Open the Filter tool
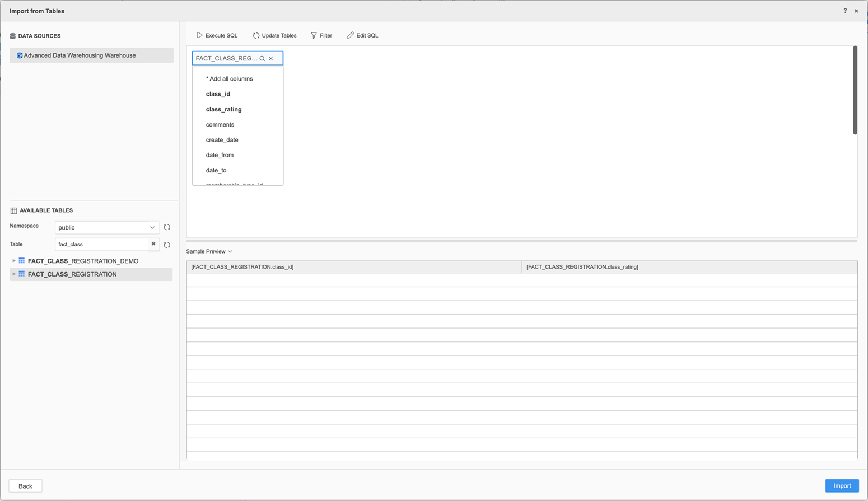The height and width of the screenshot is (501, 868). pyautogui.click(x=321, y=35)
